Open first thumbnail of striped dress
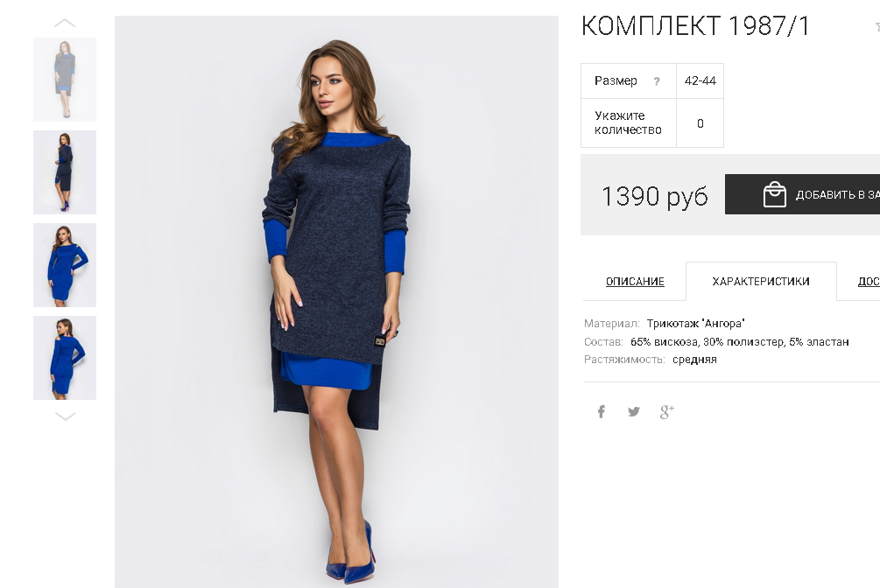Image resolution: width=880 pixels, height=588 pixels. point(65,80)
